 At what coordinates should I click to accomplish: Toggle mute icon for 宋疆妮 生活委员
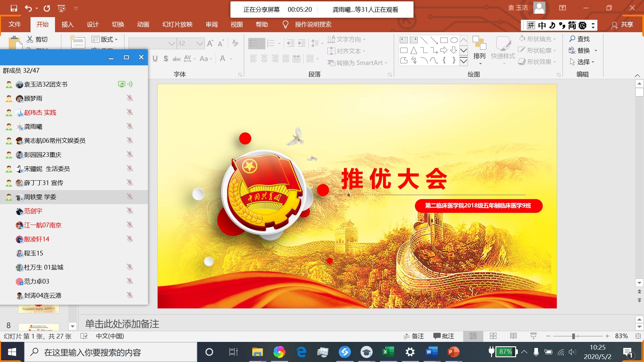coord(130,169)
